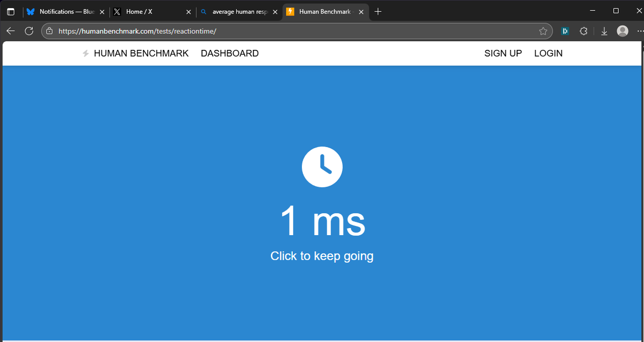Screen dimensions: 644x342
Task: View site security lock information
Action: click(49, 31)
